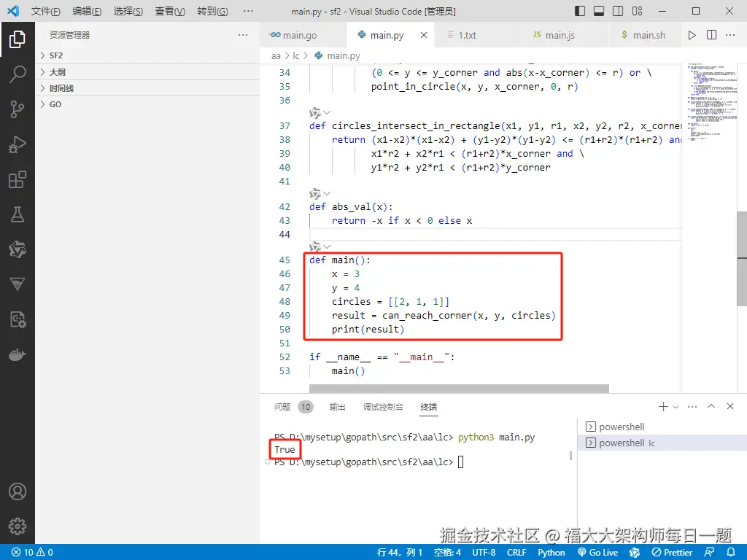
Task: Switch to main.go tab
Action: [x=304, y=35]
